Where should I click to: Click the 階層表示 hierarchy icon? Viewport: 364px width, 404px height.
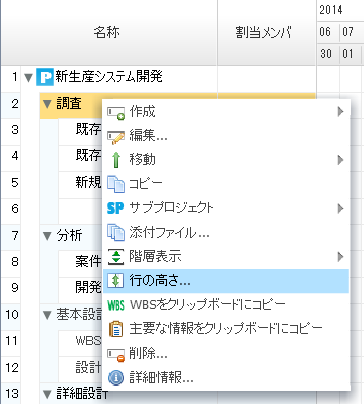point(116,256)
